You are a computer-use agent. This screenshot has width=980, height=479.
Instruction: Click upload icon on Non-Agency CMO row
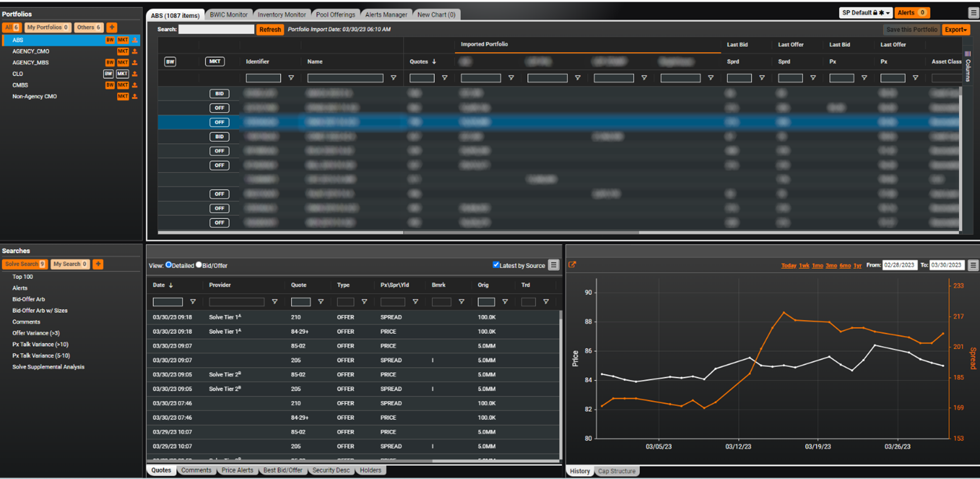(x=135, y=96)
